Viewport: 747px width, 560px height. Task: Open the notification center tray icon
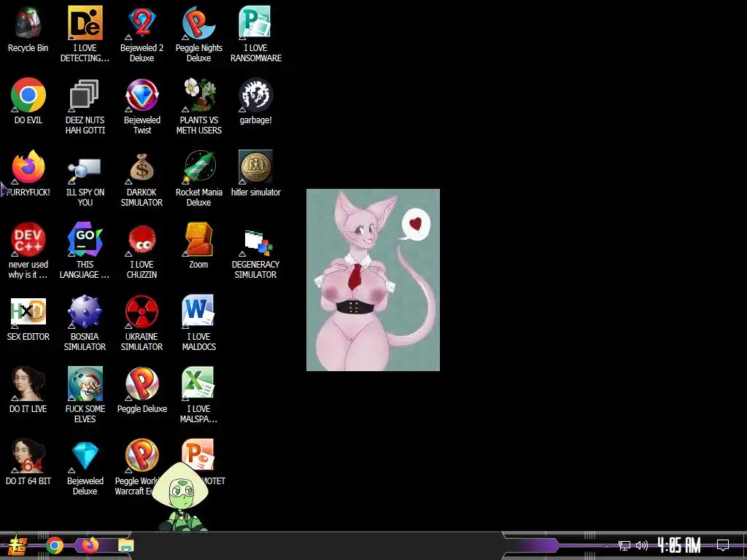723,545
